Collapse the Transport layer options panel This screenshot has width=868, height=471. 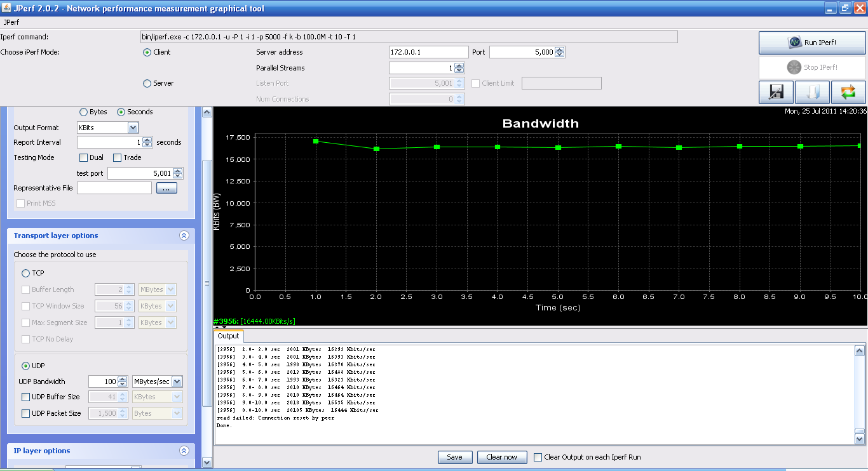point(184,235)
